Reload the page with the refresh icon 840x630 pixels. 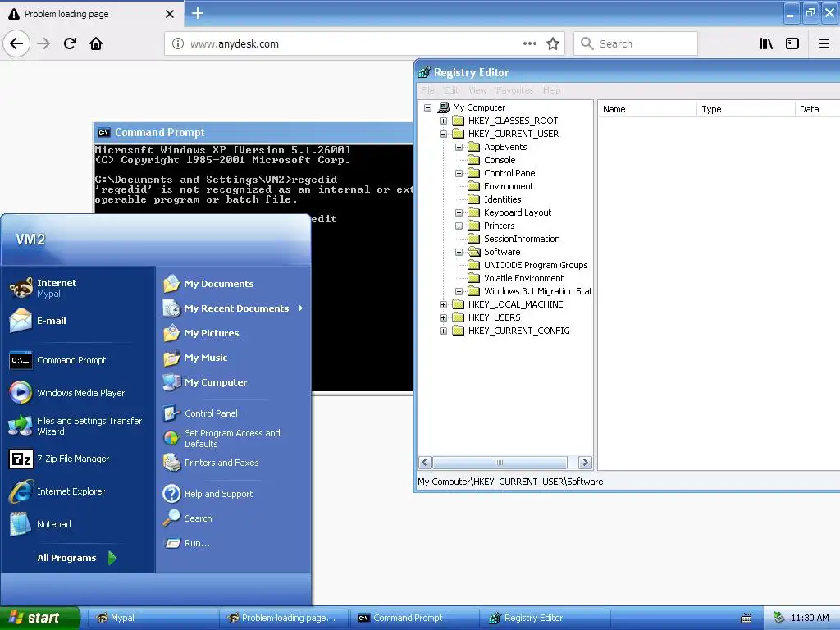pos(70,43)
